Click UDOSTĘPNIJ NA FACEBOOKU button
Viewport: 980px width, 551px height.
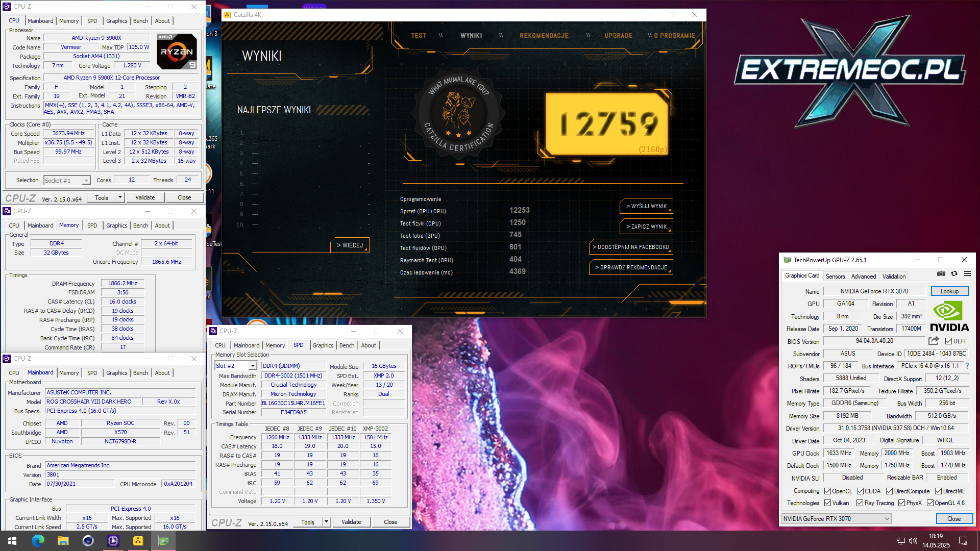click(630, 247)
